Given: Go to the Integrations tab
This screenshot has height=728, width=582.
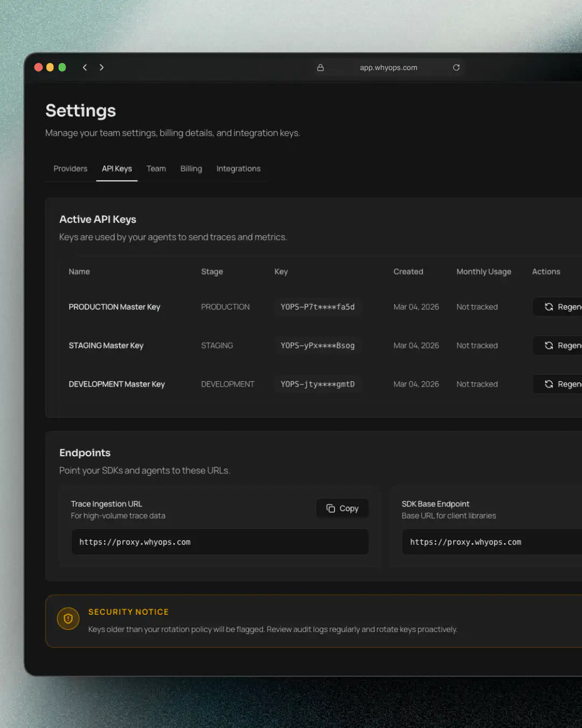Looking at the screenshot, I should (x=238, y=169).
